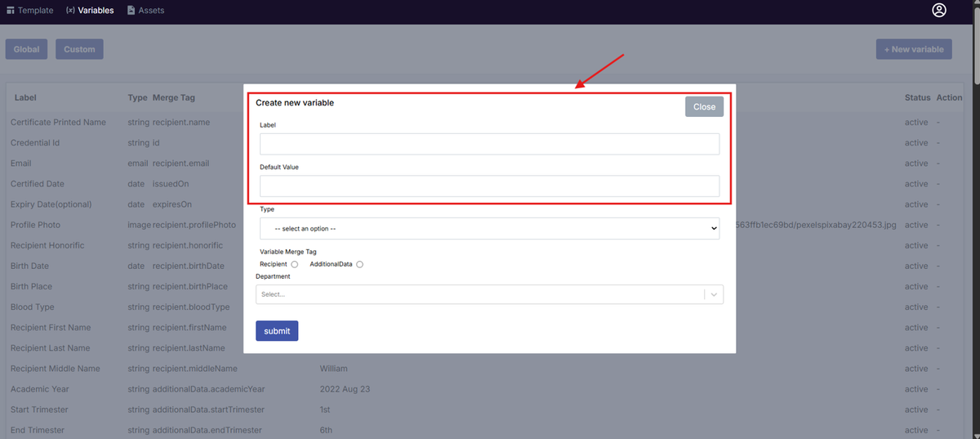980x439 pixels.
Task: Click the Recipient Honorific row label
Action: pos(47,245)
